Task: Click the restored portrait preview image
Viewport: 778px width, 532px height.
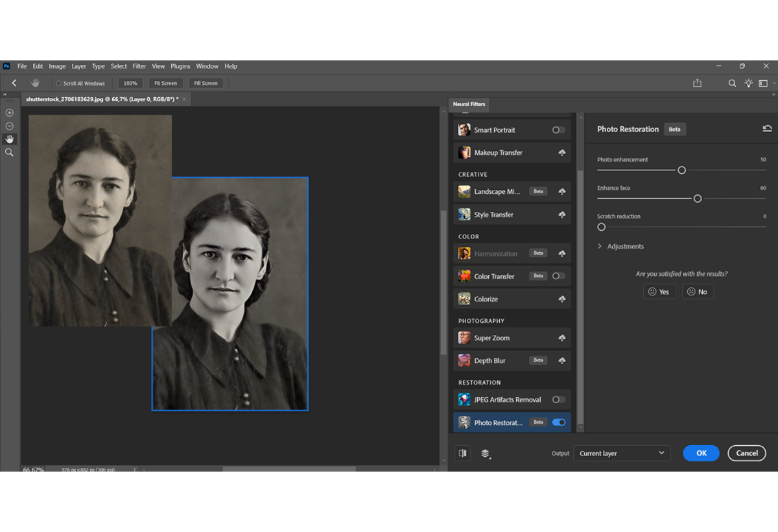Action: tap(230, 294)
